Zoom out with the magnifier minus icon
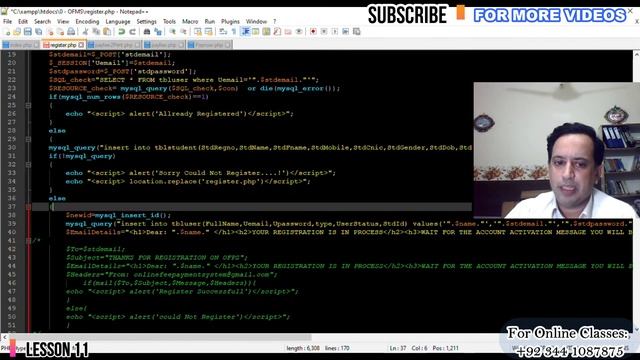640x360 pixels. coord(184,31)
